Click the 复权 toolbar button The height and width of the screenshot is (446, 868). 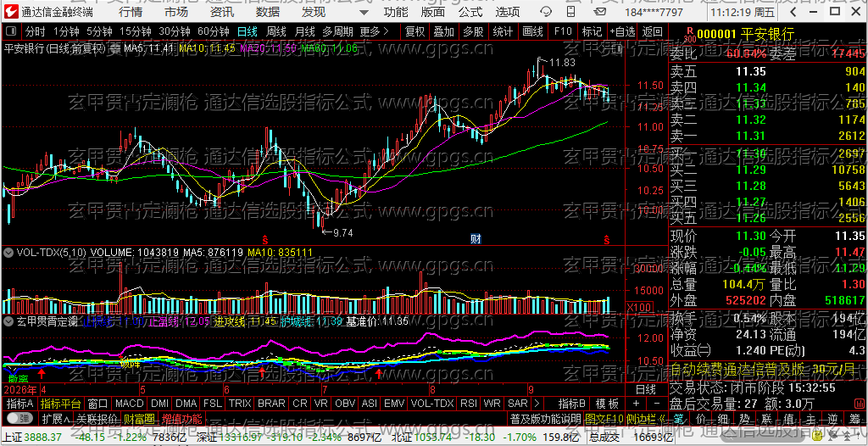point(415,31)
